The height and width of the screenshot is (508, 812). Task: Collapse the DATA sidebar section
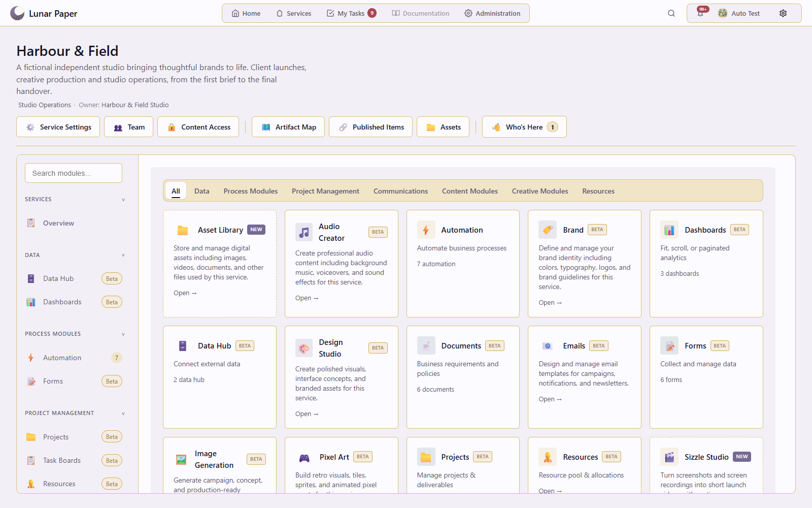pyautogui.click(x=123, y=255)
